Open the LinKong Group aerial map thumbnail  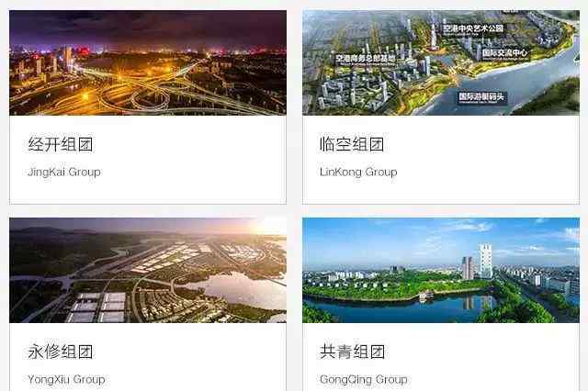(441, 62)
